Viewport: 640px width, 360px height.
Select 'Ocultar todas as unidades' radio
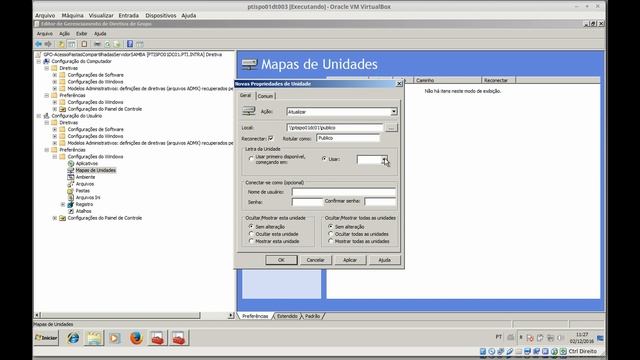point(331,234)
